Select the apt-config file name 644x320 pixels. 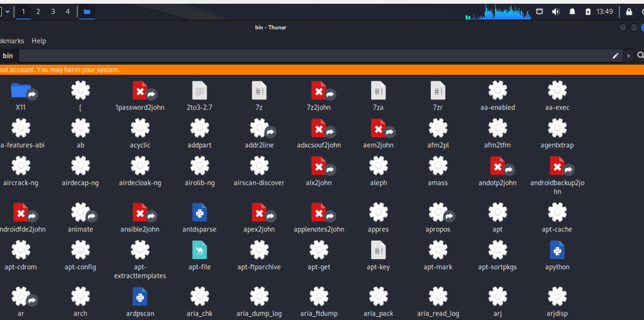[80, 267]
